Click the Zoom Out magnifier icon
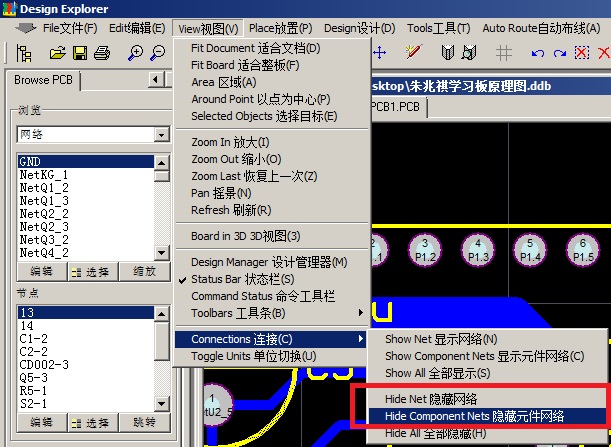The width and height of the screenshot is (611, 447). coord(159,52)
